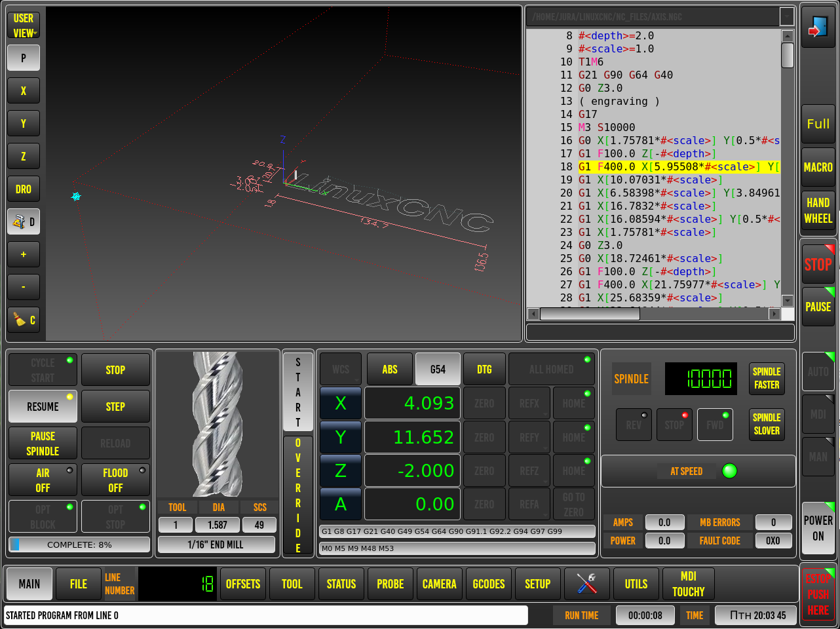Click the STEP button
This screenshot has height=629, width=840.
click(115, 407)
